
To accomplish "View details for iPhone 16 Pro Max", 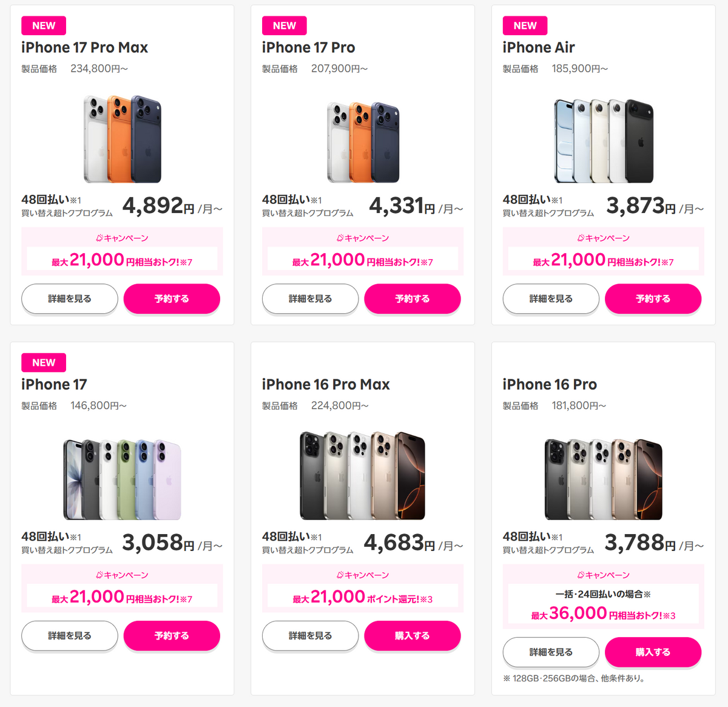I will (x=311, y=635).
